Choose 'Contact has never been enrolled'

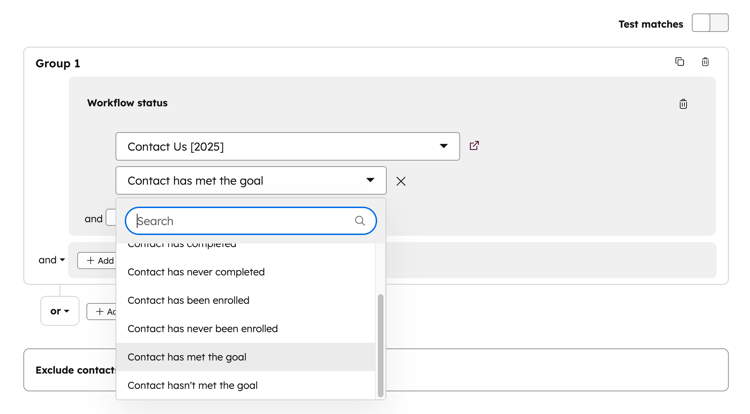coord(245,328)
